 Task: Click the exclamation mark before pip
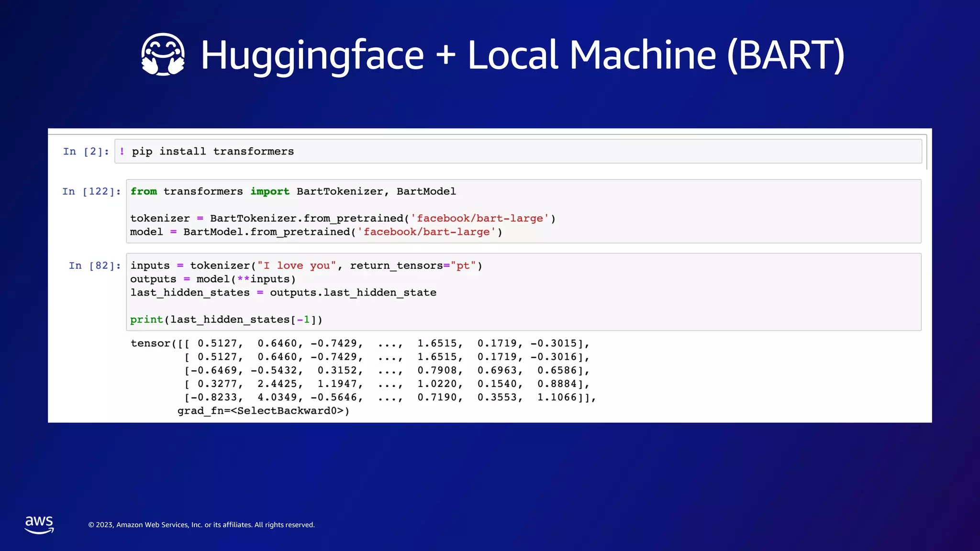(122, 151)
